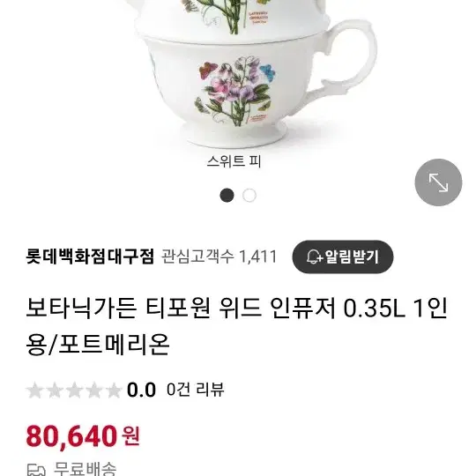Switch to the second carousel image dot
476x476 pixels.
(249, 195)
